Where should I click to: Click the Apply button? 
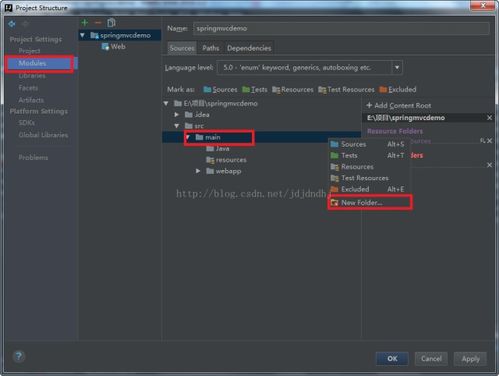(x=470, y=359)
